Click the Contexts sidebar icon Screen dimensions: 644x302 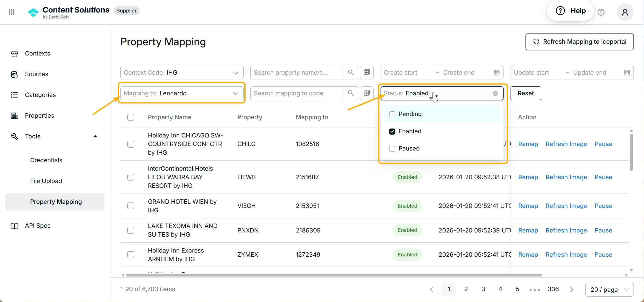pos(14,54)
